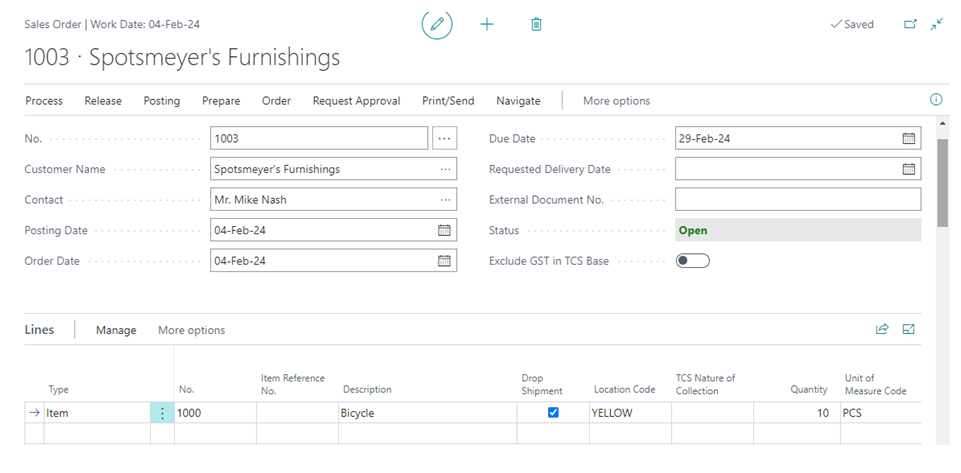Collapse the page with arrows icon

tap(936, 25)
